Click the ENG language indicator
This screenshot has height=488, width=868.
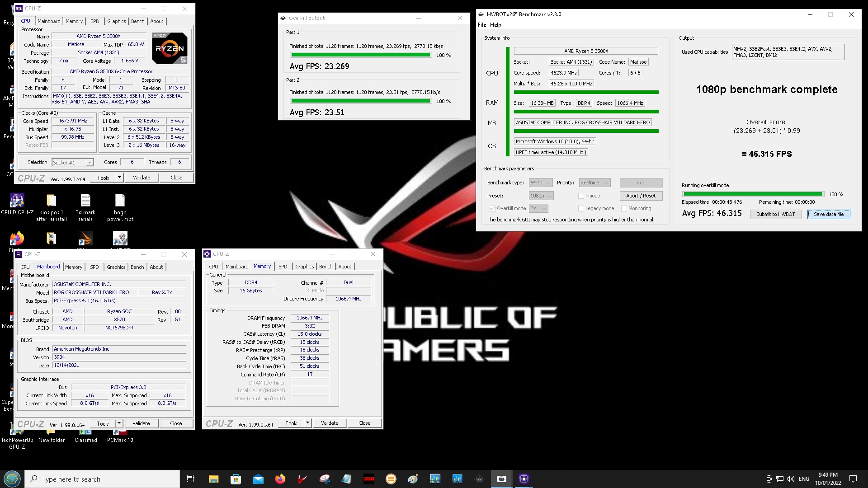click(x=804, y=479)
